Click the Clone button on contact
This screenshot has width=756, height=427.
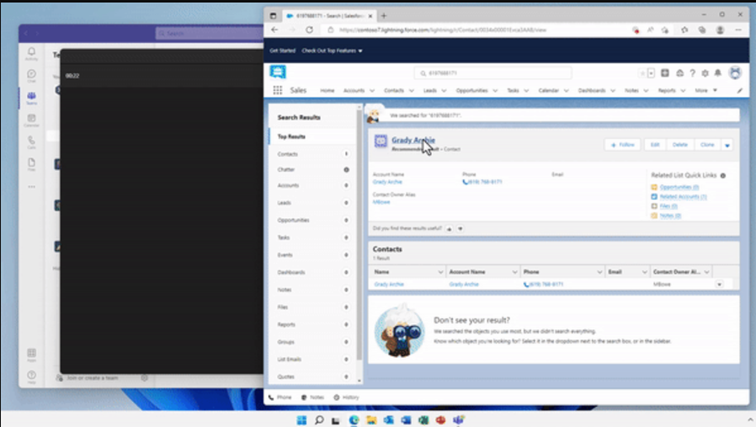[707, 145]
